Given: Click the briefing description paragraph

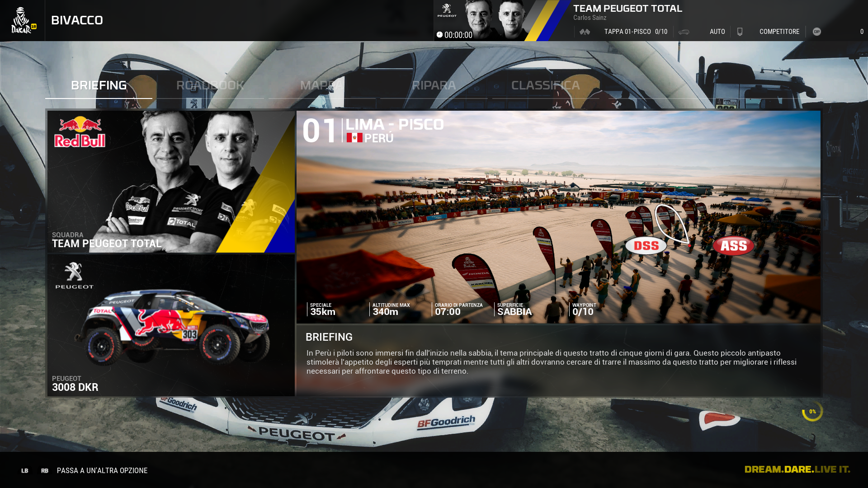Looking at the screenshot, I should (552, 362).
